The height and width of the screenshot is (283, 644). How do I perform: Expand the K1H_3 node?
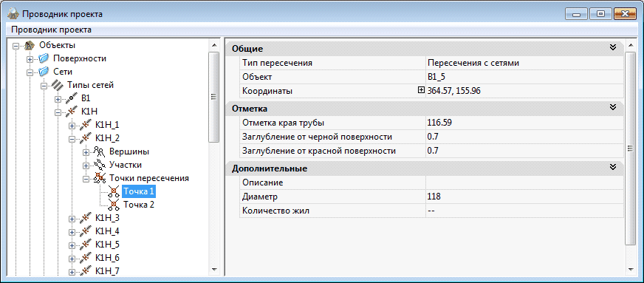[x=72, y=219]
